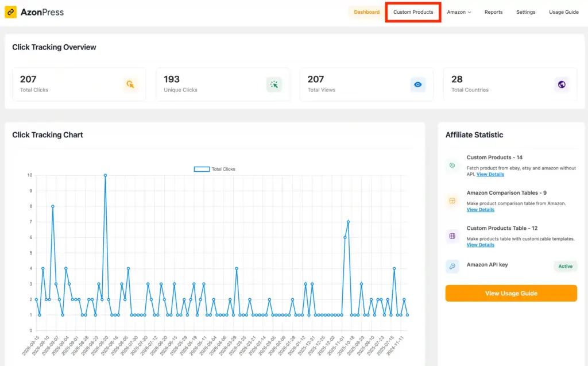
Task: Click the Amazon API key label
Action: click(487, 265)
